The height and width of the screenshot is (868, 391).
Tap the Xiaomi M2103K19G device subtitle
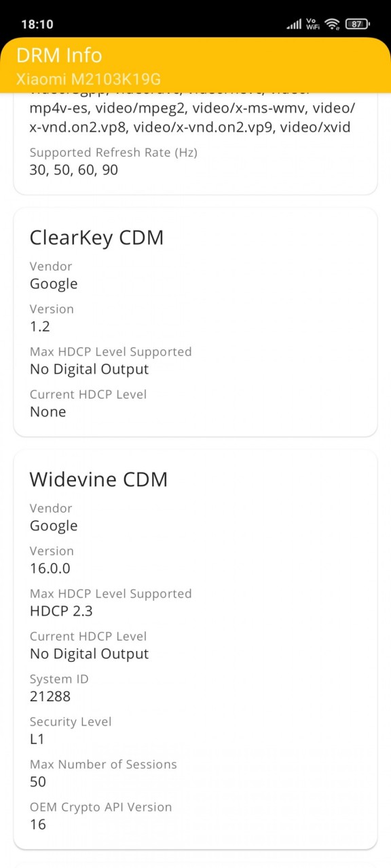[x=88, y=79]
